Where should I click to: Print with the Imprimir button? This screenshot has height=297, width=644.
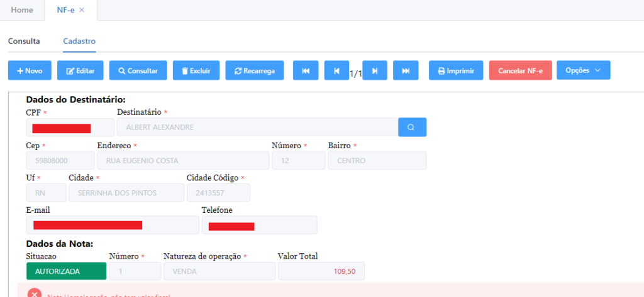point(456,70)
